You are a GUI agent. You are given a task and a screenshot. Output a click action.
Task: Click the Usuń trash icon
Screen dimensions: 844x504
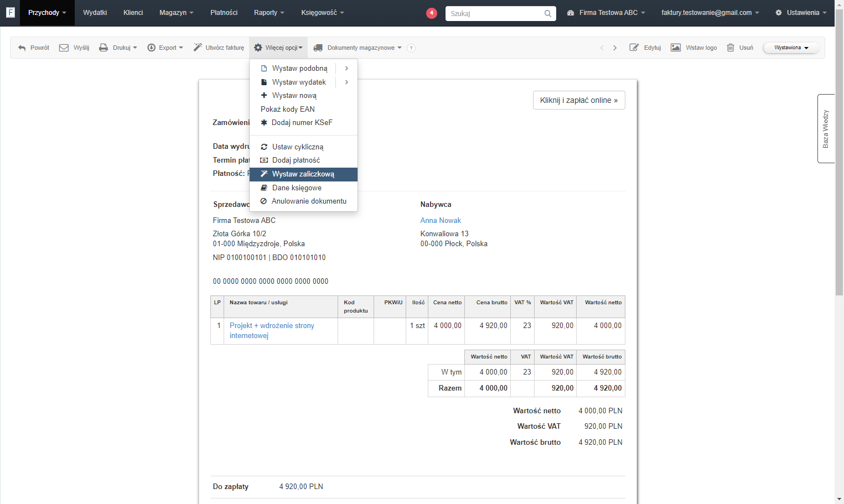[731, 48]
